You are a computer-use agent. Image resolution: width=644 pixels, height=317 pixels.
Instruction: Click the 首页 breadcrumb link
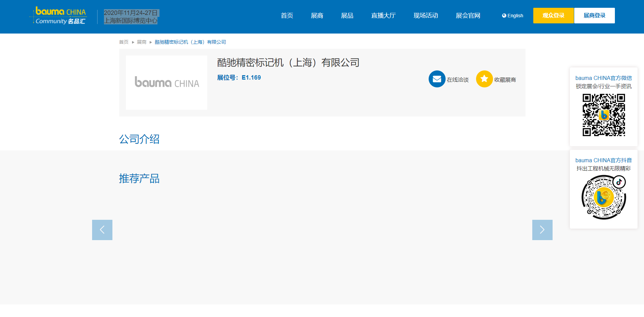[124, 42]
